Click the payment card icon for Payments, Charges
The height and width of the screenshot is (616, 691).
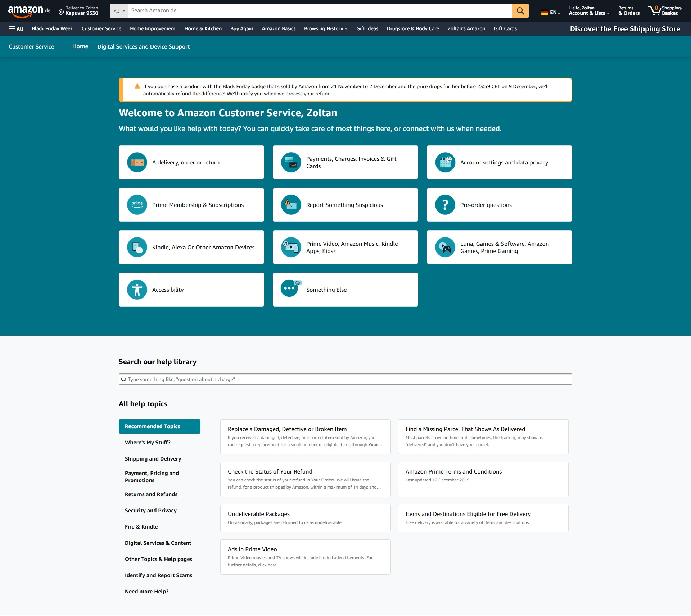[x=291, y=162]
